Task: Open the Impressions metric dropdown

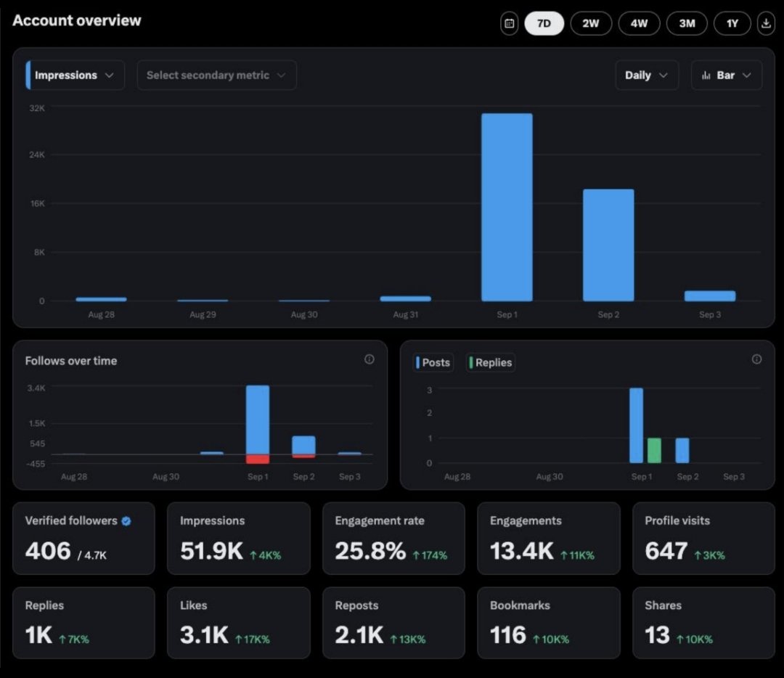Action: click(73, 75)
